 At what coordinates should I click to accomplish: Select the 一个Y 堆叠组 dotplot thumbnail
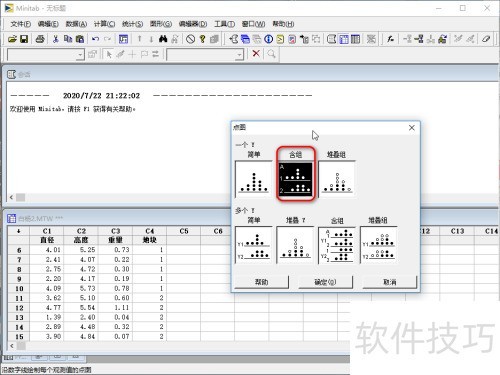click(337, 179)
